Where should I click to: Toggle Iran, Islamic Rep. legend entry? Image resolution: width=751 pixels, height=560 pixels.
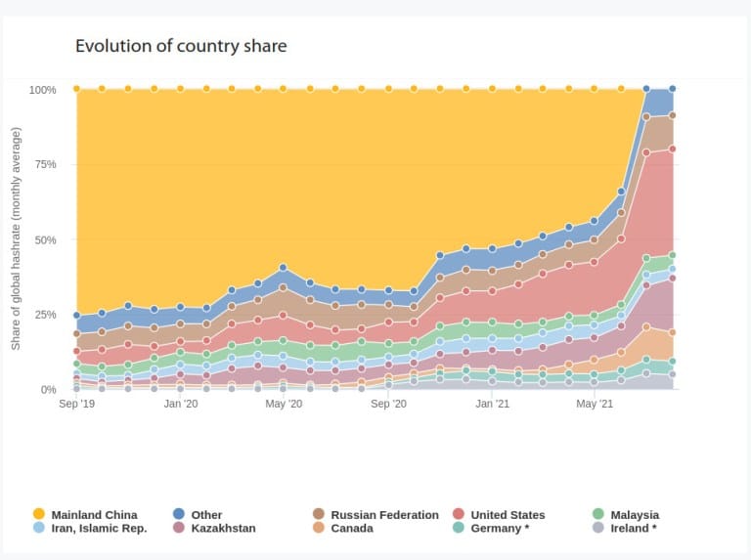pos(90,528)
